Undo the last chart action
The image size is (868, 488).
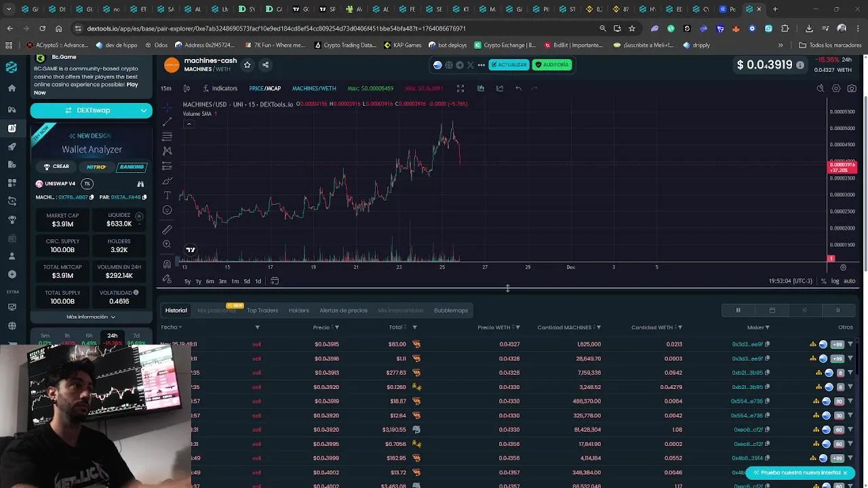pos(518,88)
